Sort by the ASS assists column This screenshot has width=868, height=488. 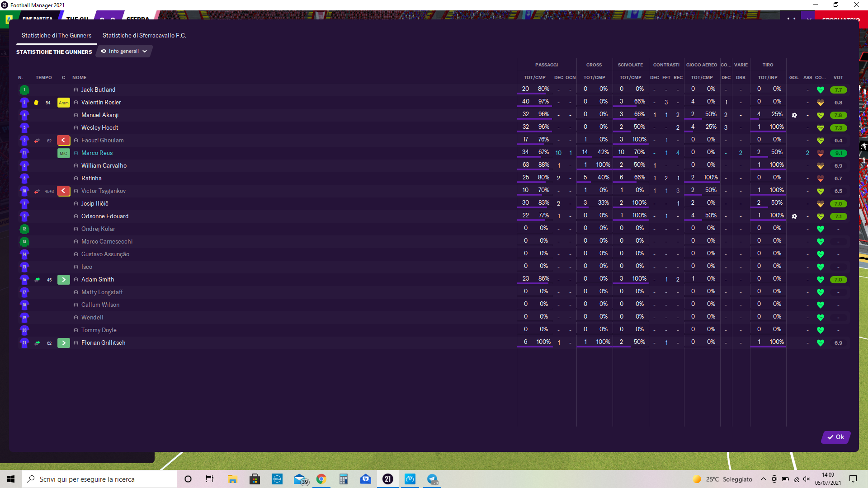tap(807, 78)
